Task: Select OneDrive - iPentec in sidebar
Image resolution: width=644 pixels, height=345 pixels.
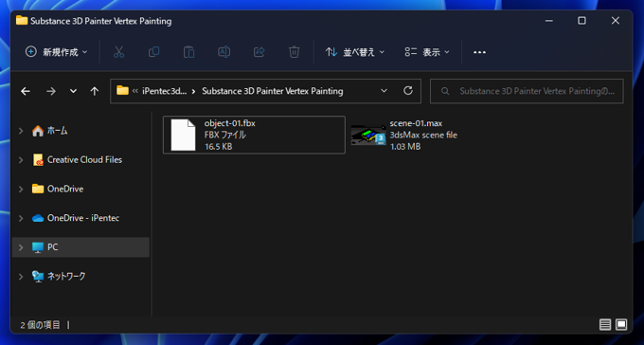Action: tap(80, 218)
